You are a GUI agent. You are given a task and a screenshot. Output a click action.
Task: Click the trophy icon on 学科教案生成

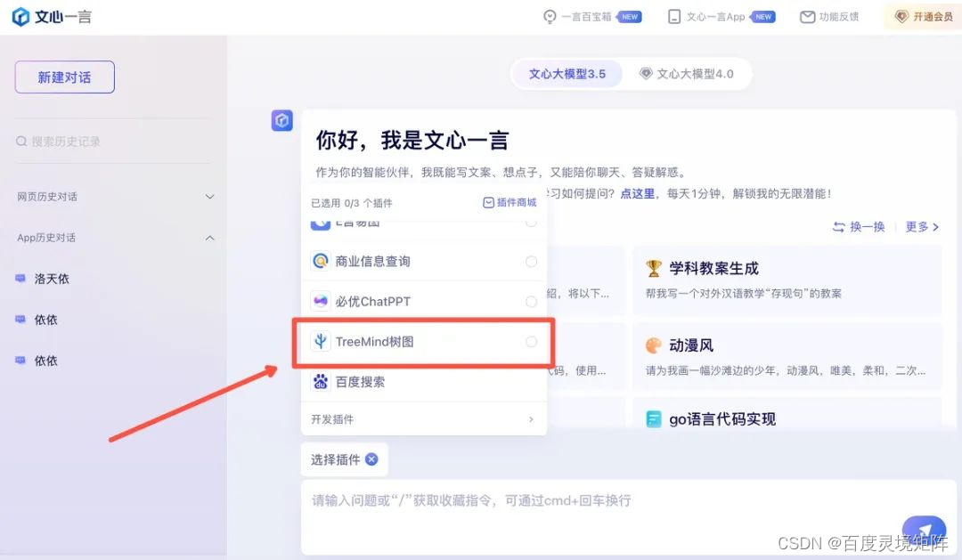654,269
